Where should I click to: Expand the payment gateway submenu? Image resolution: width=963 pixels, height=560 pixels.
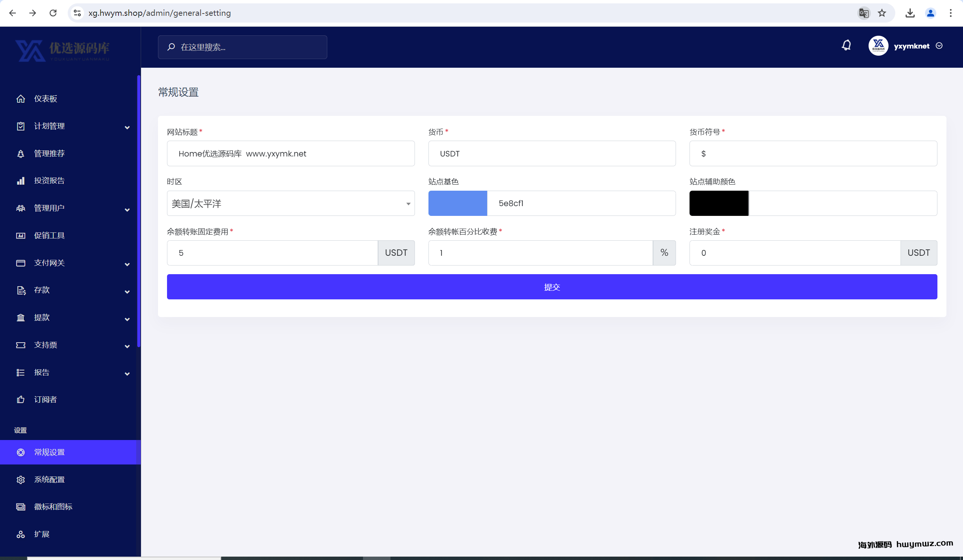click(x=127, y=264)
